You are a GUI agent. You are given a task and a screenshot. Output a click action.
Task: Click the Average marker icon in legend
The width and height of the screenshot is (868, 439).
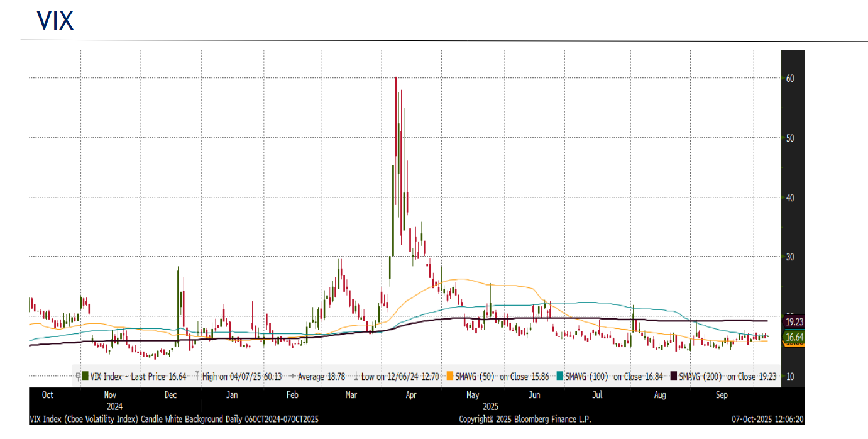(x=292, y=377)
